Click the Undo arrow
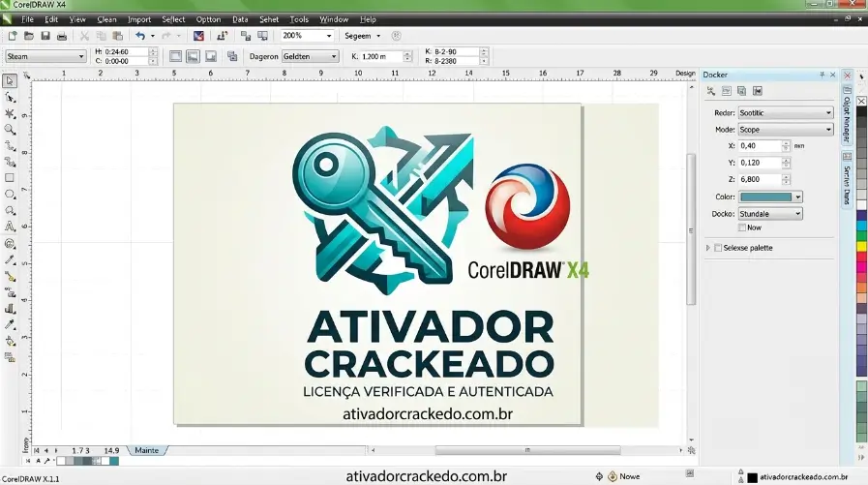 [140, 36]
